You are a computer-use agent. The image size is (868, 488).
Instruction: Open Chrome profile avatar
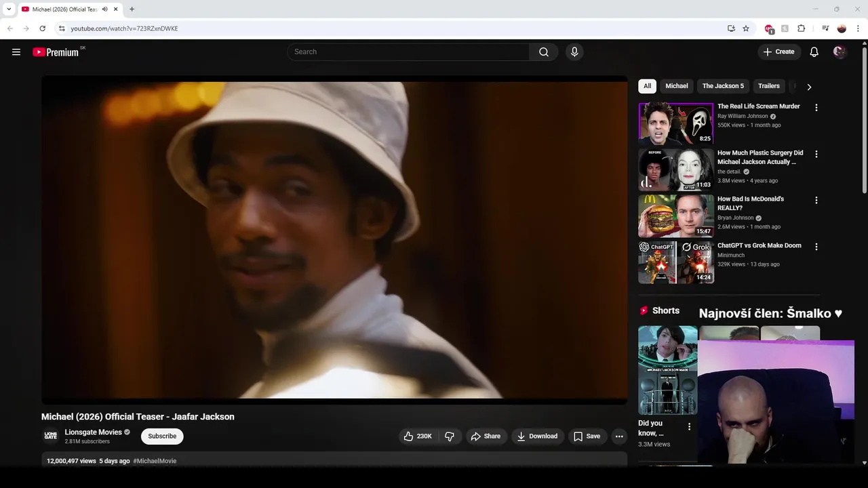(842, 28)
